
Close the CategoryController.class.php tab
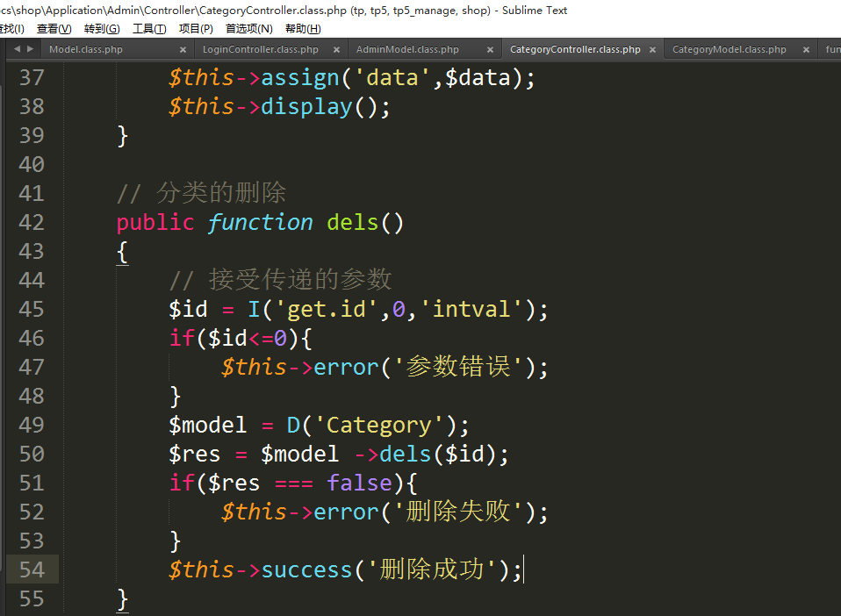[652, 50]
